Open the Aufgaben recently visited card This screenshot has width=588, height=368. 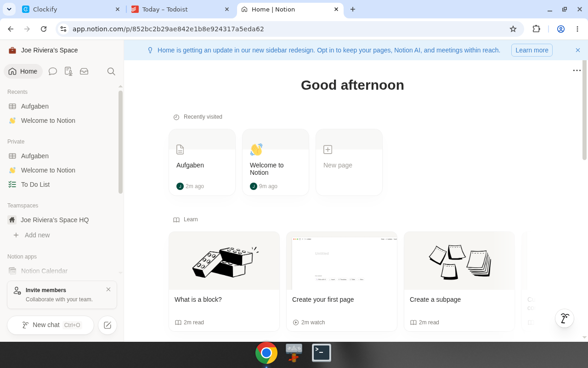point(202,162)
